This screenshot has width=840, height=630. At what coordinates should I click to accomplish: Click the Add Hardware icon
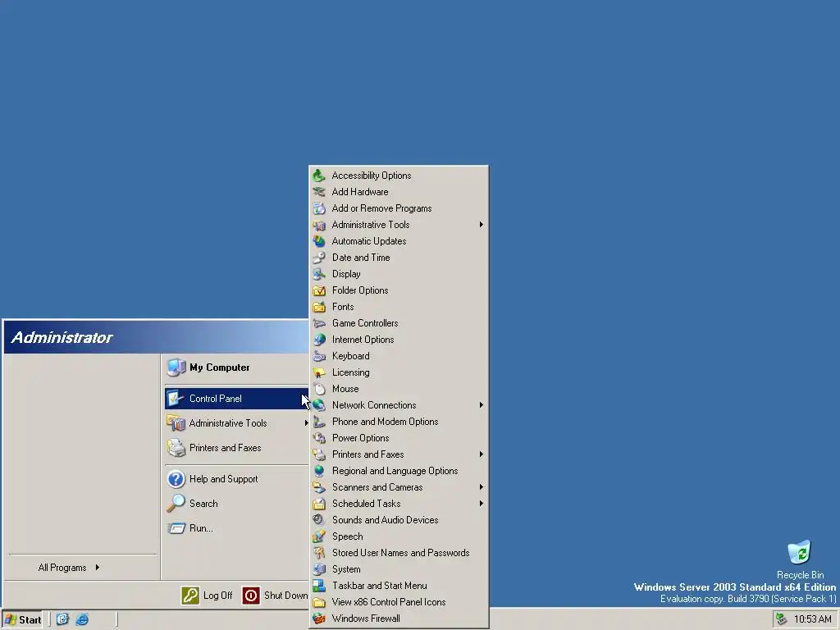319,192
